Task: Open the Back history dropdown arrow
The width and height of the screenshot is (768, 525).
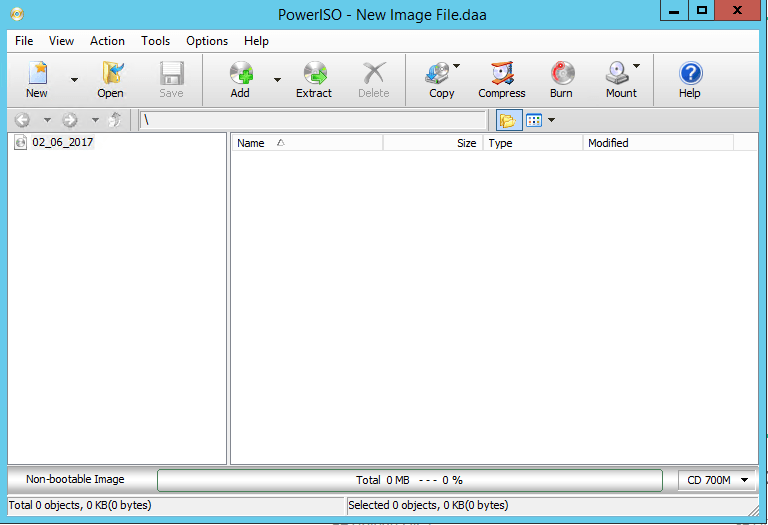Action: (47, 119)
